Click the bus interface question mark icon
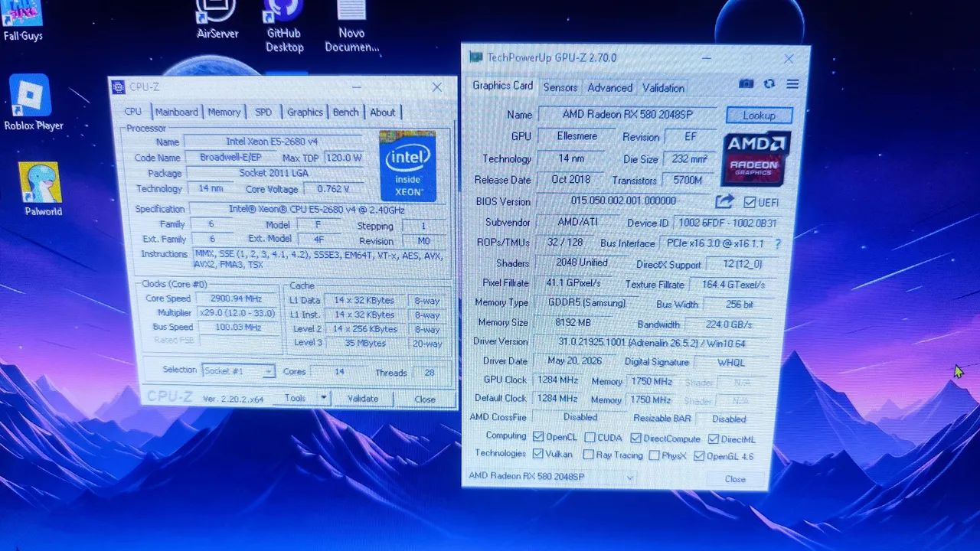The image size is (980, 551). coord(778,243)
